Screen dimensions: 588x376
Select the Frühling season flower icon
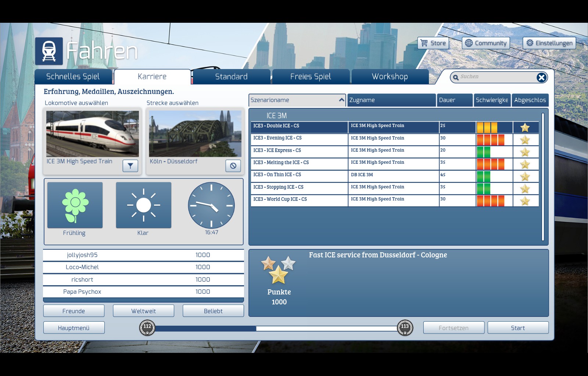tap(75, 205)
